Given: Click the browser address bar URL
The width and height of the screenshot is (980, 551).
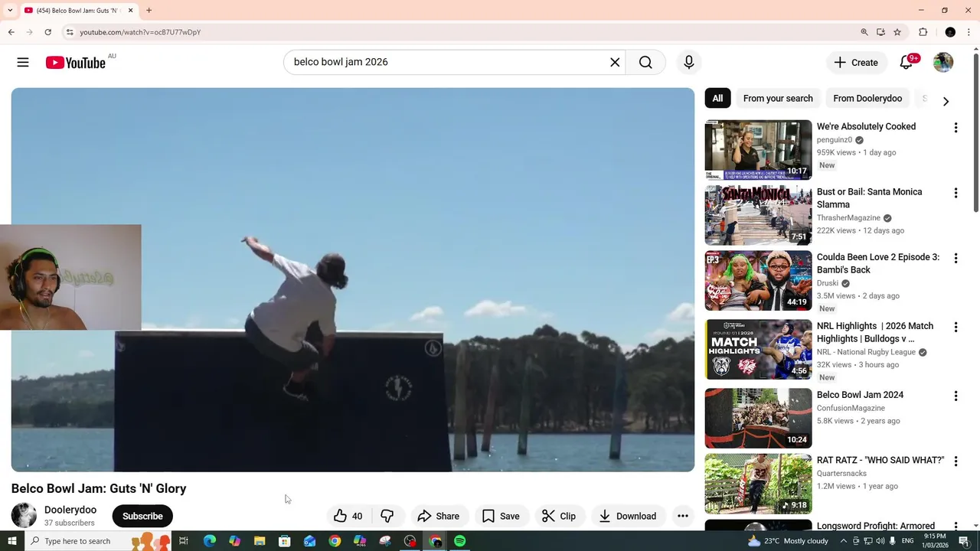Looking at the screenshot, I should [140, 32].
